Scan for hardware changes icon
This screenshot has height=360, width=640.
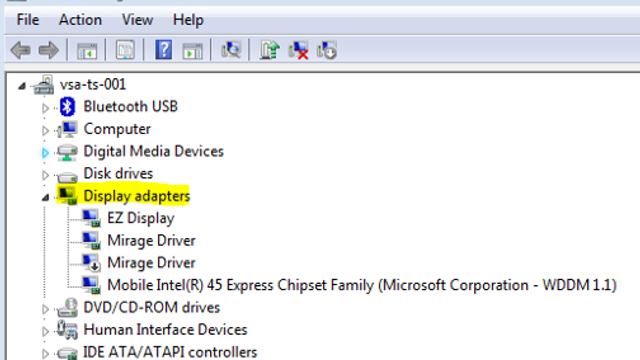pos(231,50)
